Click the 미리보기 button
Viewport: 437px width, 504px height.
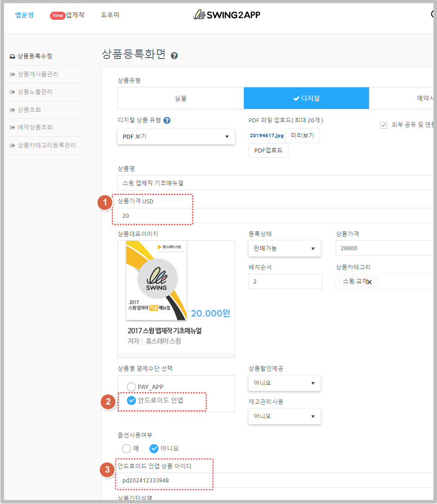tap(302, 135)
